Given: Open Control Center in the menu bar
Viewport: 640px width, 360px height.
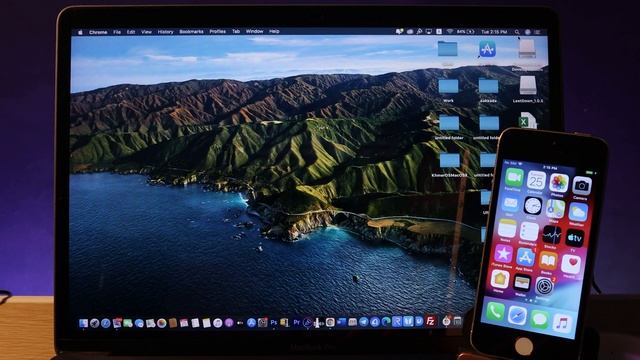Looking at the screenshot, I should [538, 31].
